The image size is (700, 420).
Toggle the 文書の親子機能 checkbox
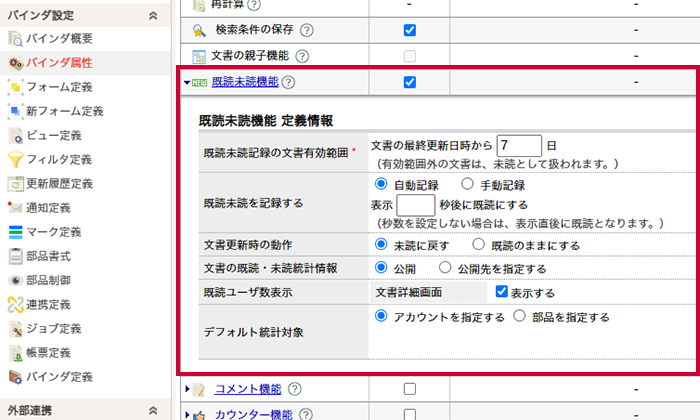pos(409,56)
